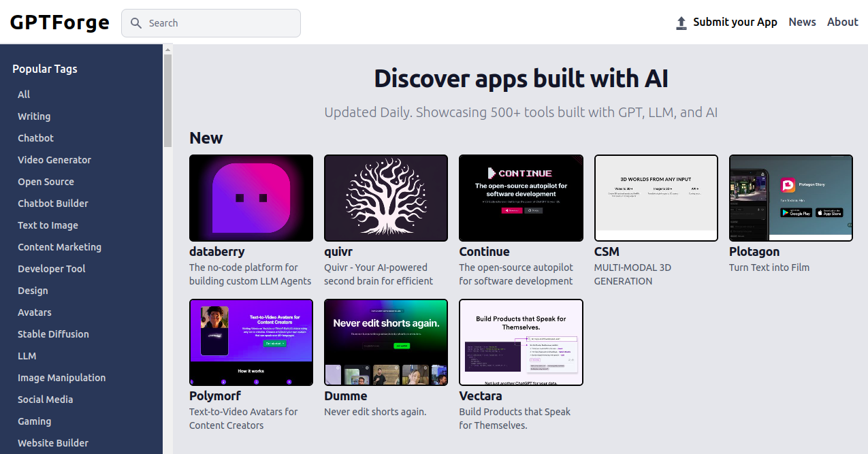868x454 pixels.
Task: Click the upload icon beside Submit your App
Action: (x=681, y=23)
